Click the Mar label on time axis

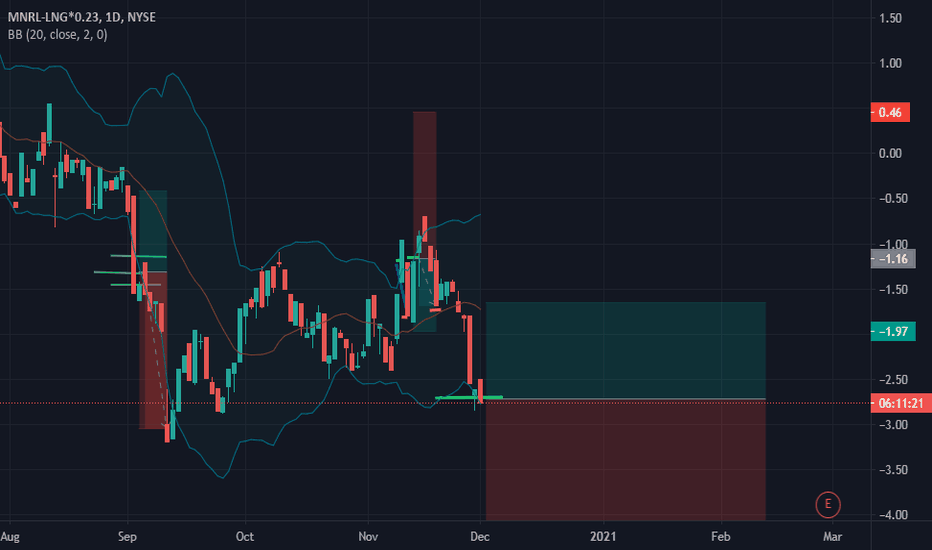point(832,536)
